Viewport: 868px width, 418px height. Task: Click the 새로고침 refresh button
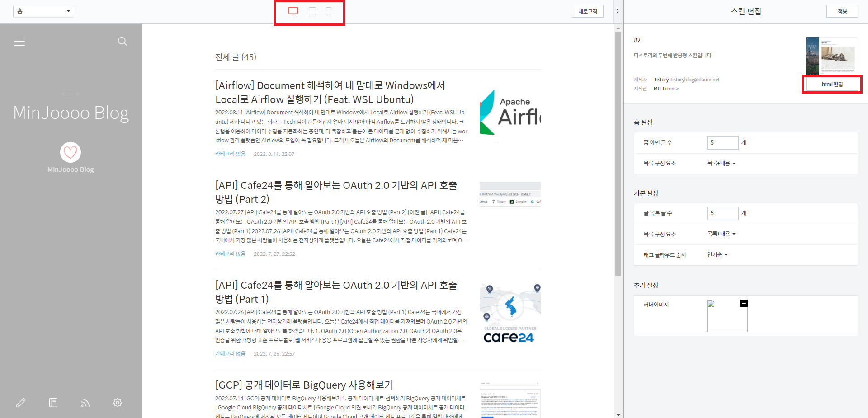click(588, 11)
